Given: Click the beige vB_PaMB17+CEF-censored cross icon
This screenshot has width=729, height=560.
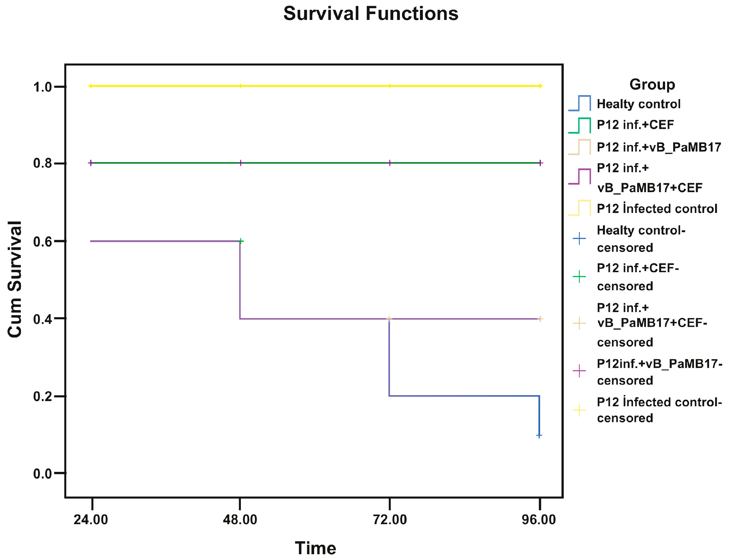Looking at the screenshot, I should tap(579, 323).
